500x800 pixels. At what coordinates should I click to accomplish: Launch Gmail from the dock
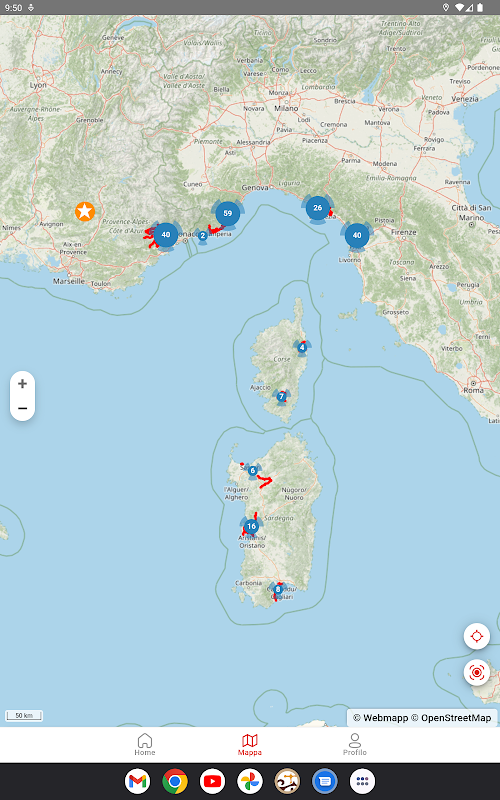coord(137,781)
